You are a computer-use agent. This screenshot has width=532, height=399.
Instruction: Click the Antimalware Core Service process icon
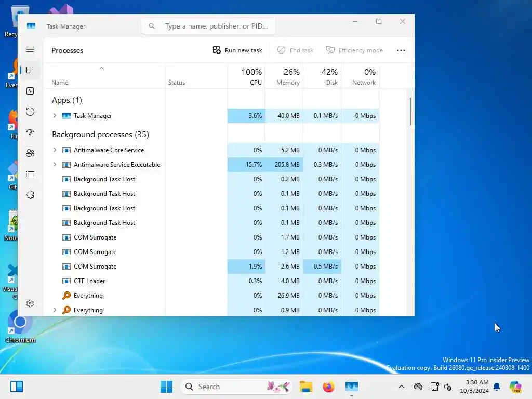tap(66, 150)
